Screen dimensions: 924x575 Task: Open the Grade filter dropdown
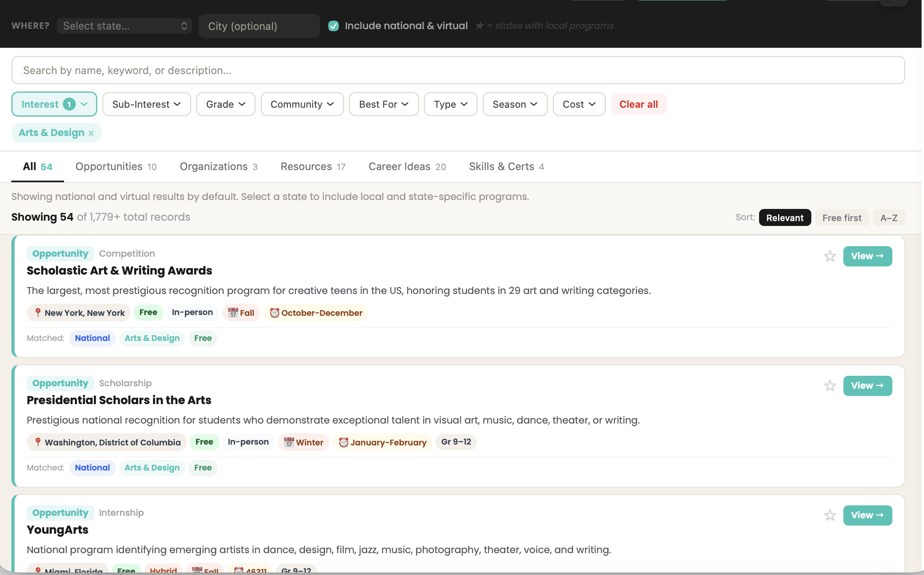point(226,104)
